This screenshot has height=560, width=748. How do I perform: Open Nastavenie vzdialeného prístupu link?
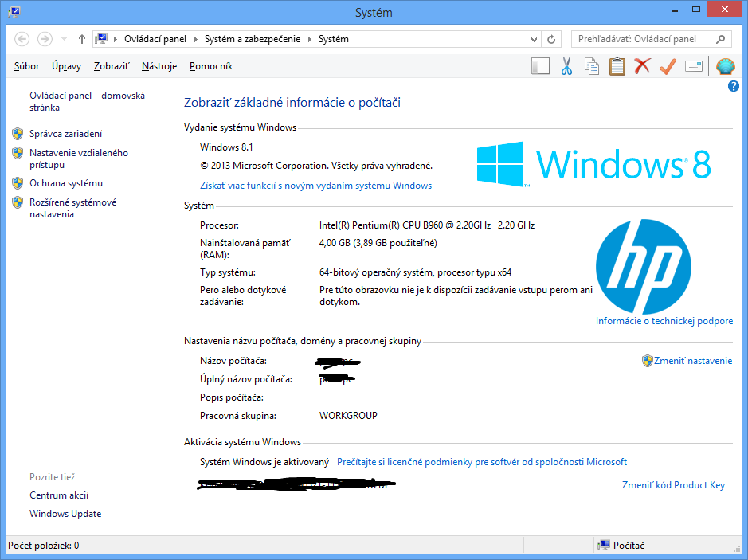click(79, 159)
